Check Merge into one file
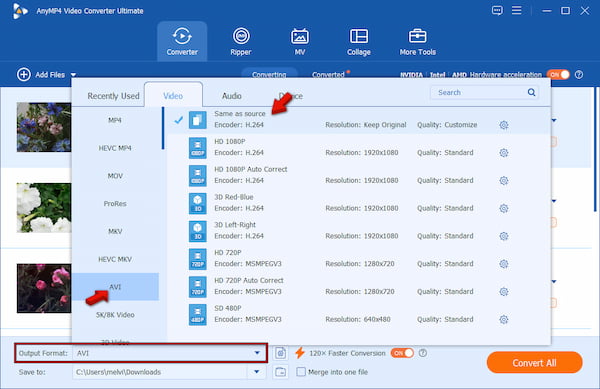 click(x=301, y=372)
